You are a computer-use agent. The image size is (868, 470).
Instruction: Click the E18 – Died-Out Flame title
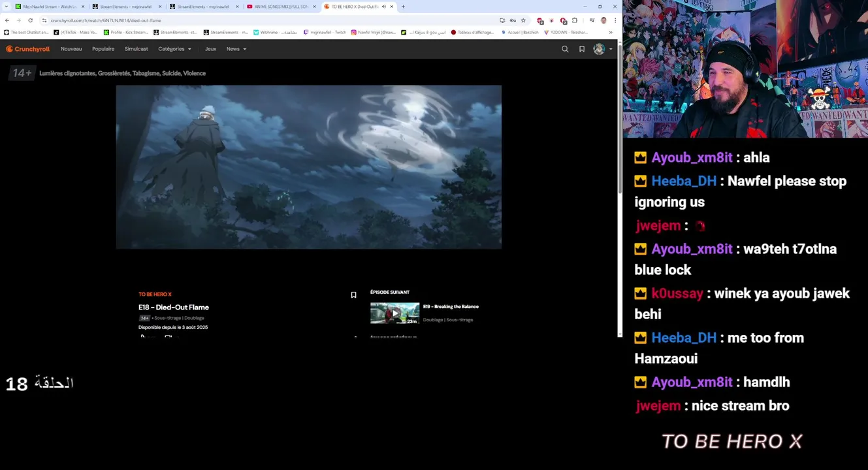coord(174,307)
